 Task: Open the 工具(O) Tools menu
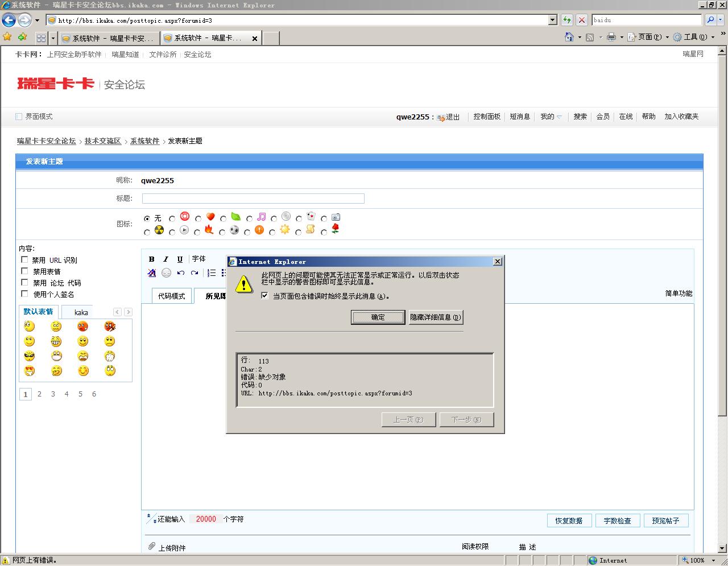[x=693, y=37]
